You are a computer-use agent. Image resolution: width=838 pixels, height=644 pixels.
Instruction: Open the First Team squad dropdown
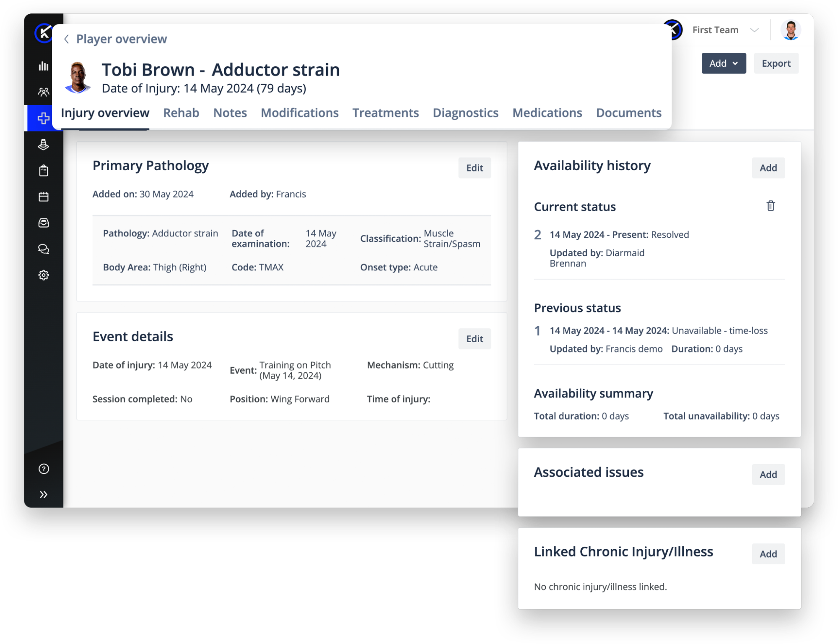[725, 30]
